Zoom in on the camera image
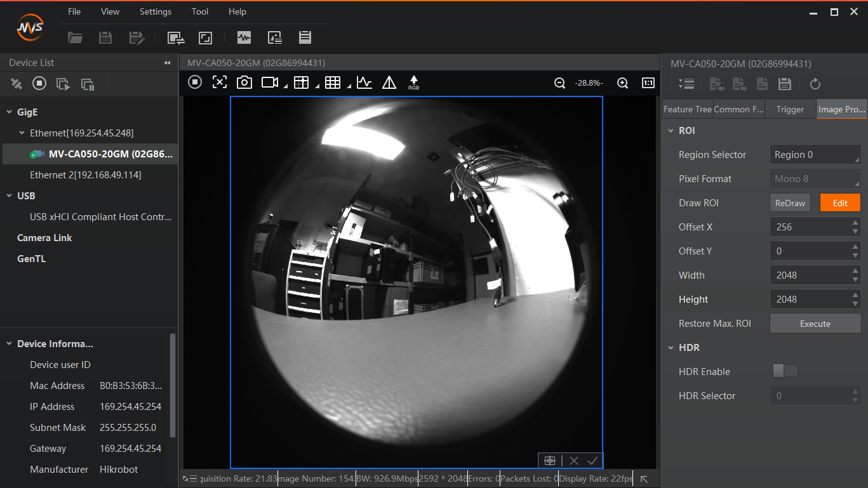The width and height of the screenshot is (868, 488). (623, 82)
